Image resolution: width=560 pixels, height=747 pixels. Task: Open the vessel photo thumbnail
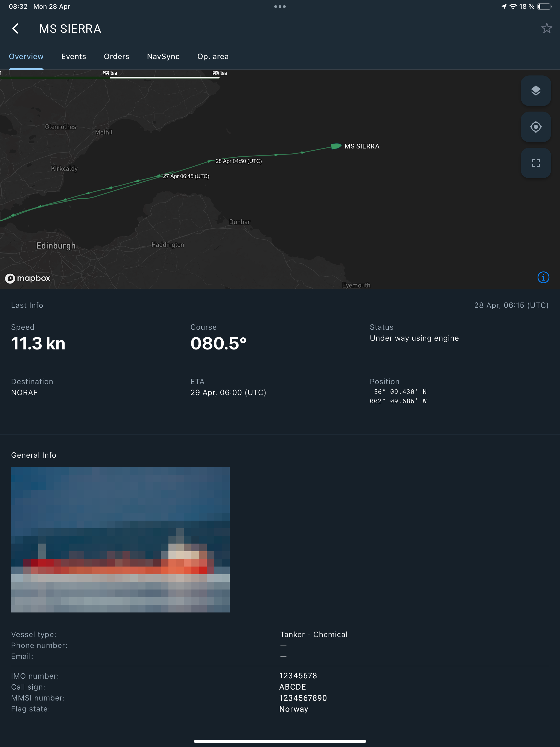[120, 540]
